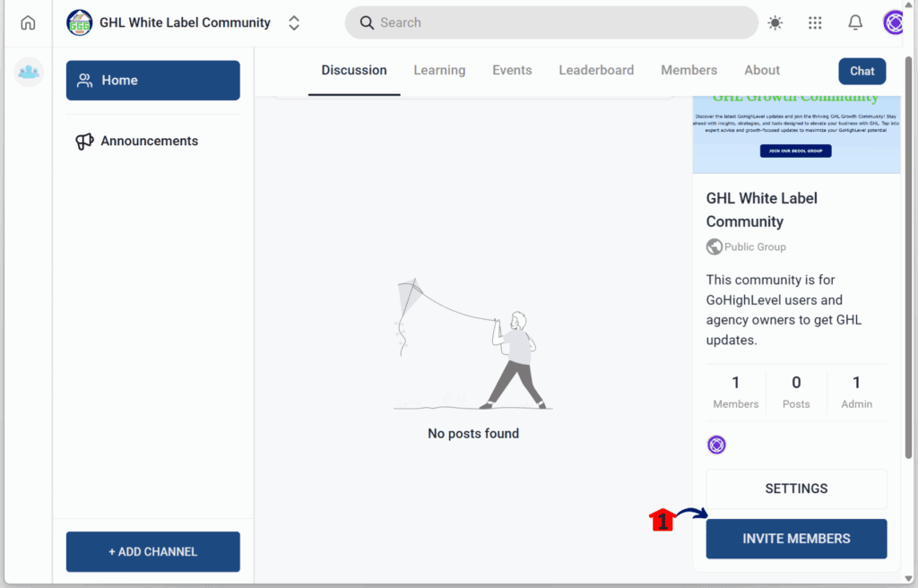The image size is (918, 588).
Task: Click the page vertical scrollbar
Action: point(909,257)
